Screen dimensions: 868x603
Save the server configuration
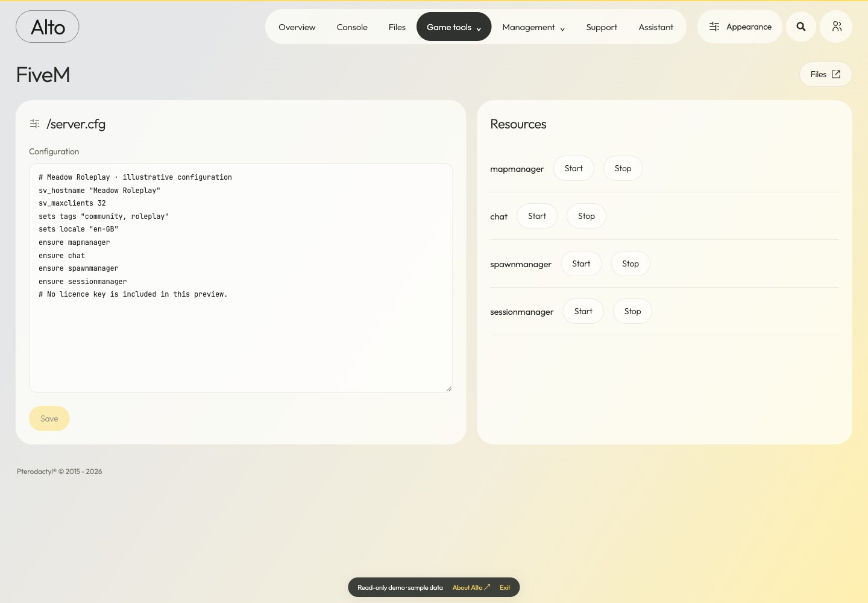(49, 418)
